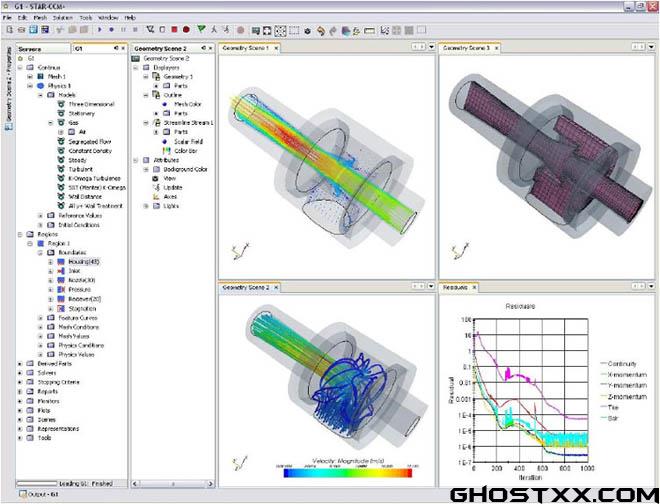Select the Mesh Color property

[x=188, y=104]
